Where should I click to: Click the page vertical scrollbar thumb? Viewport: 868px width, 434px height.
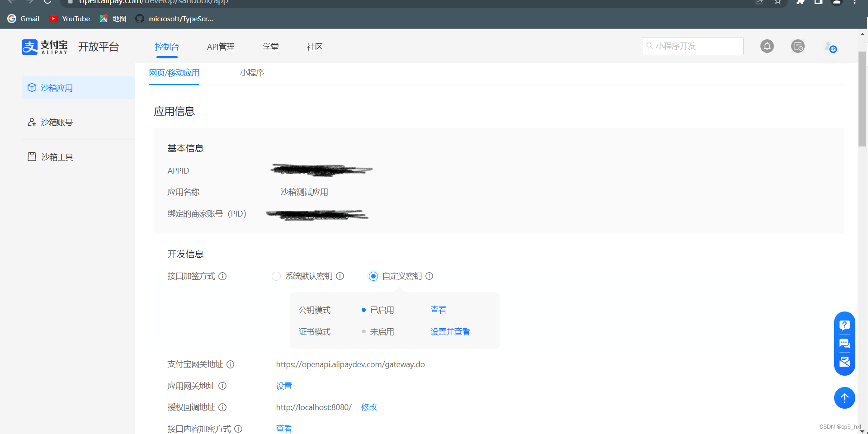[863, 99]
